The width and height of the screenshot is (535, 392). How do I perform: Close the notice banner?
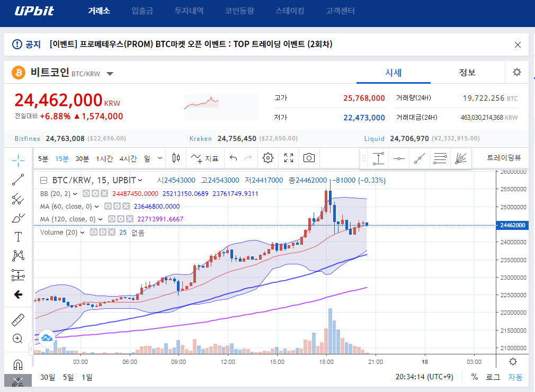tap(518, 44)
